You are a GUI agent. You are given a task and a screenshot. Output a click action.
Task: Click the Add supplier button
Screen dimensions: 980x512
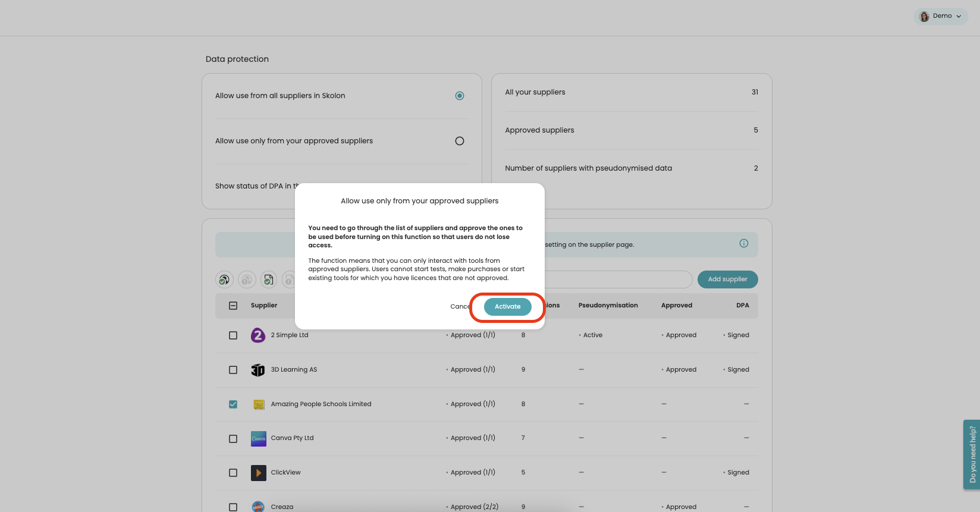point(727,279)
